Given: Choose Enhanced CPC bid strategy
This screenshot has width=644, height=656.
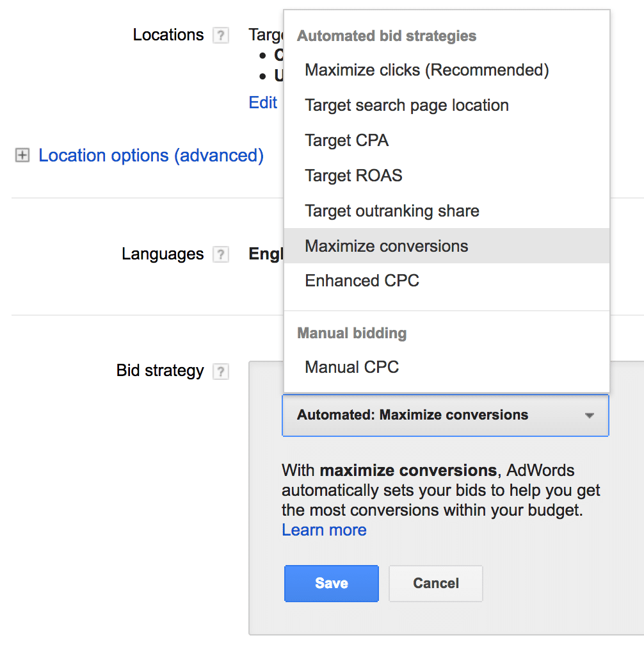Looking at the screenshot, I should click(362, 281).
